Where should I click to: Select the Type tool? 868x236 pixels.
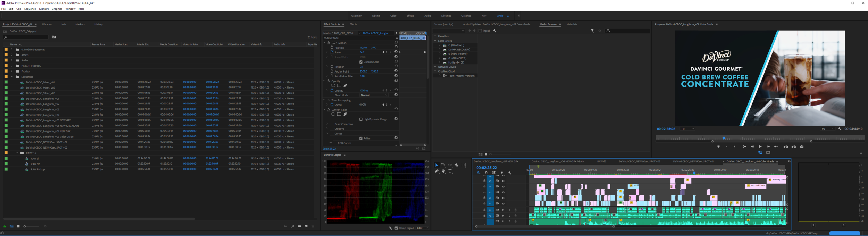click(450, 171)
